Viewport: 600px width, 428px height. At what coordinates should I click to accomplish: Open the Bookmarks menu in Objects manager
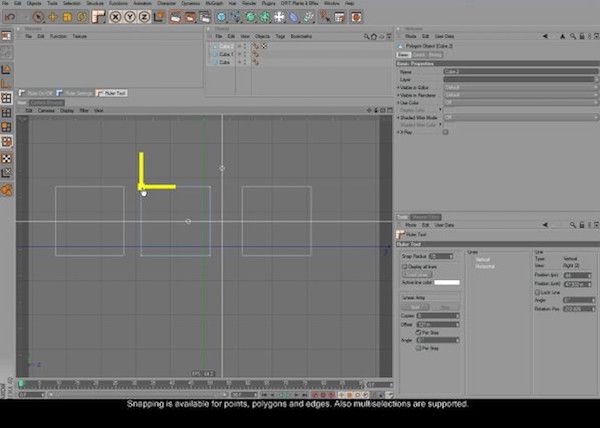[x=301, y=36]
